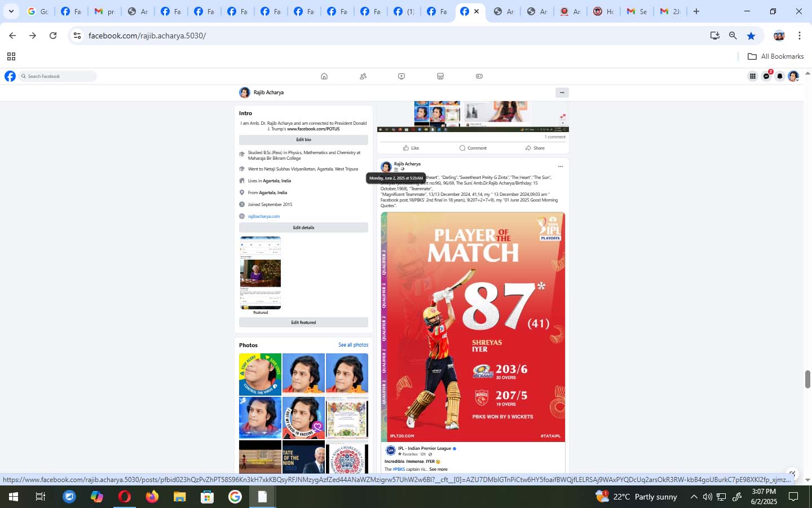812x508 pixels.
Task: Switch to the Gmail 'pr' tab
Action: (x=105, y=11)
